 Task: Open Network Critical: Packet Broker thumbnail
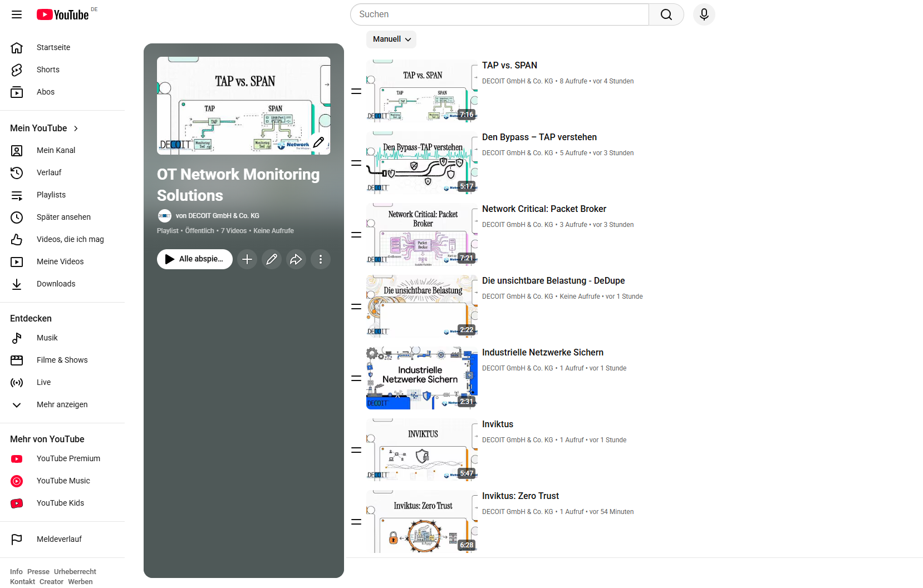coord(422,235)
